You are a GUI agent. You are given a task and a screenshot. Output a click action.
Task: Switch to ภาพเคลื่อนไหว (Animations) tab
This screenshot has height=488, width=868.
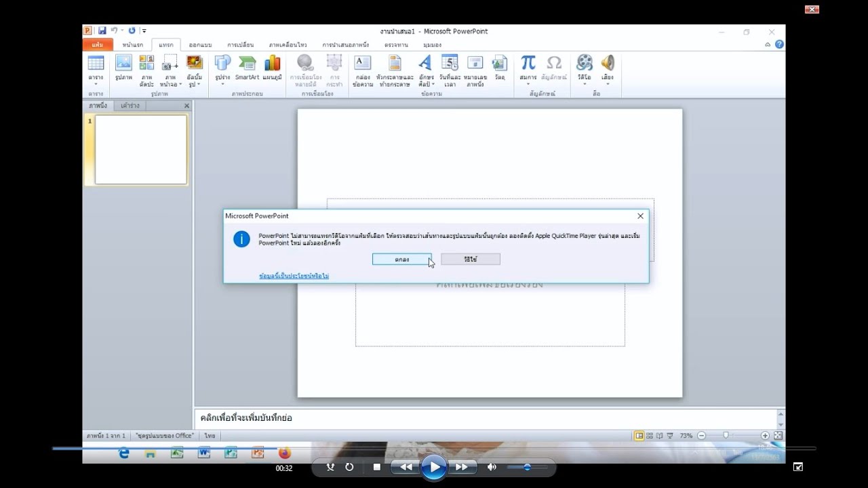click(288, 45)
